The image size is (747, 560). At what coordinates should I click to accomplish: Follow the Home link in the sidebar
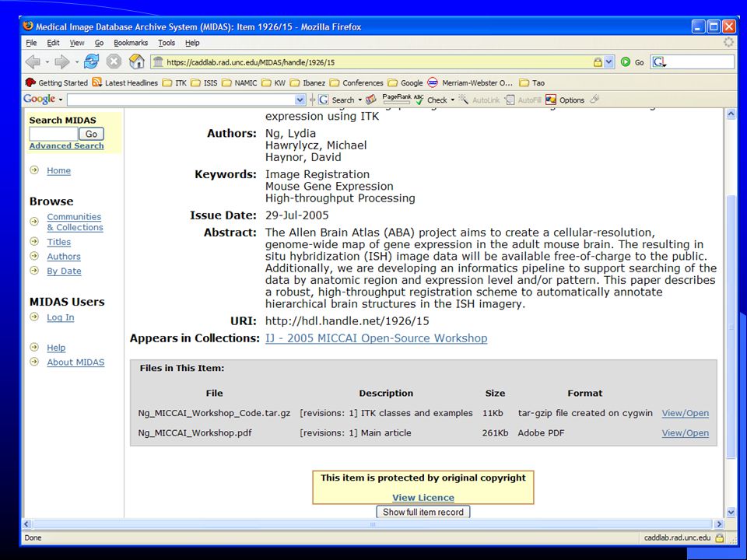58,170
